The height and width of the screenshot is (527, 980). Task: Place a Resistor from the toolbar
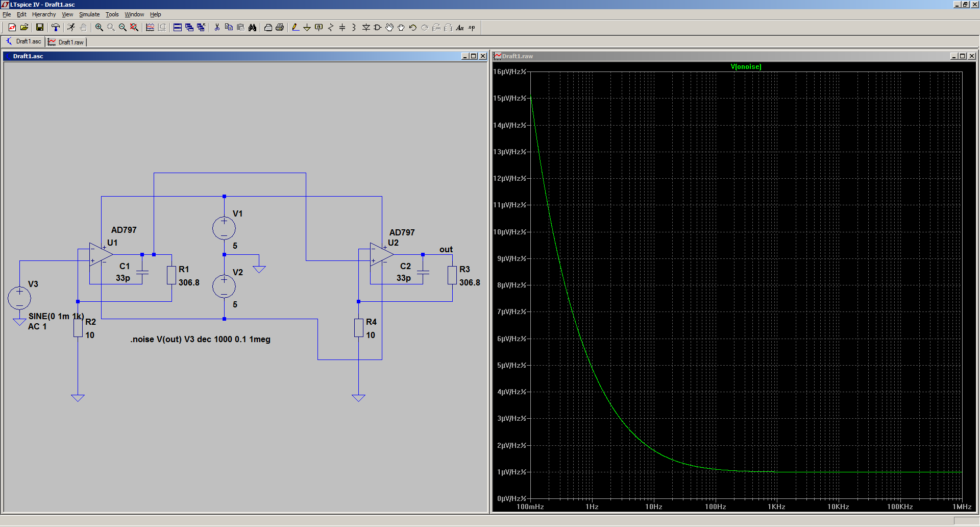[x=331, y=28]
